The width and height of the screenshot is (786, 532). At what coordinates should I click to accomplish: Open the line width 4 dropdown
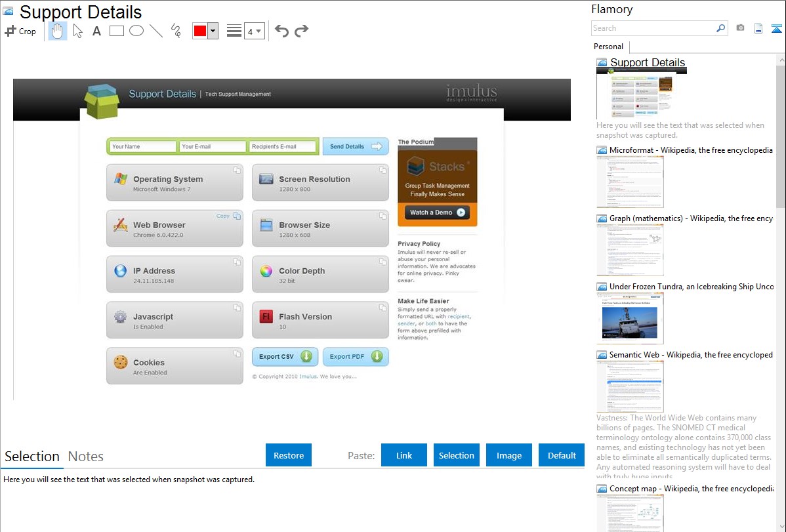coord(254,31)
